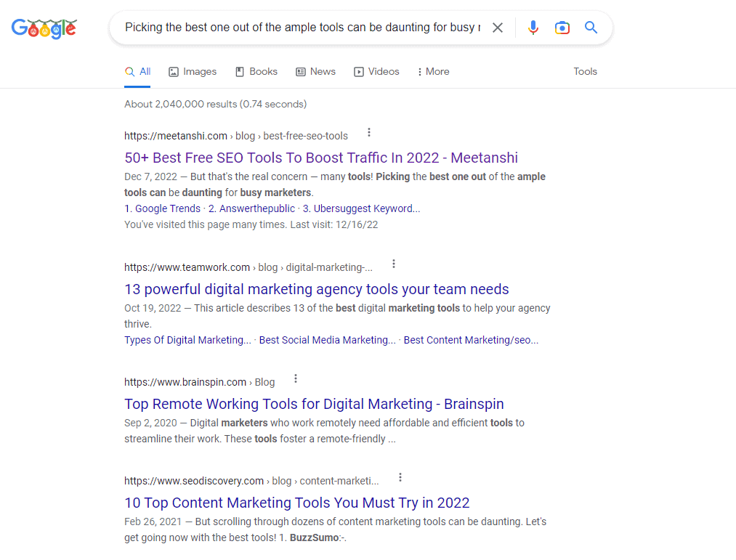Open the Videos search tab
Screen dimensions: 736x560
pos(376,71)
